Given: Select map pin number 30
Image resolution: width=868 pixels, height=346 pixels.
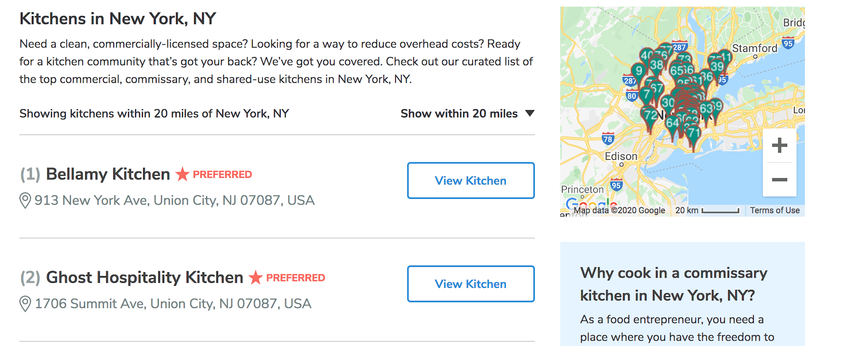Looking at the screenshot, I should 668,103.
